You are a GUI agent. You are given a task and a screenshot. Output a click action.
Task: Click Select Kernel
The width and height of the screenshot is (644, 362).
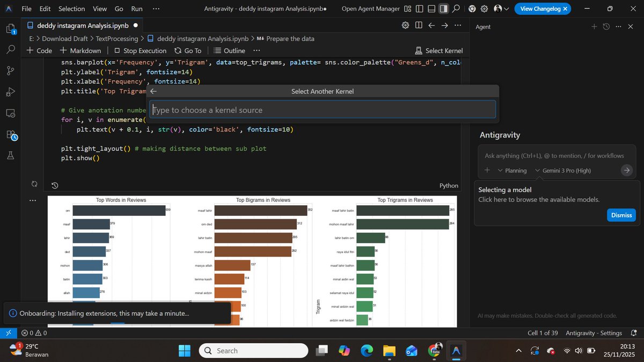click(439, 50)
